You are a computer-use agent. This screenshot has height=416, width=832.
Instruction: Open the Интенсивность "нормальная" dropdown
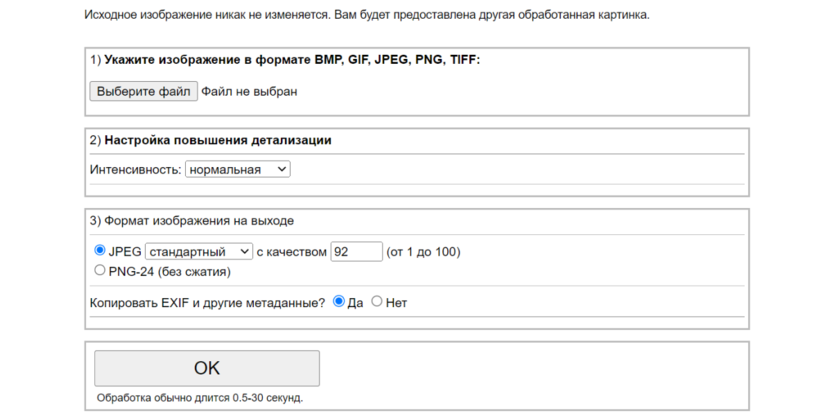click(x=237, y=170)
